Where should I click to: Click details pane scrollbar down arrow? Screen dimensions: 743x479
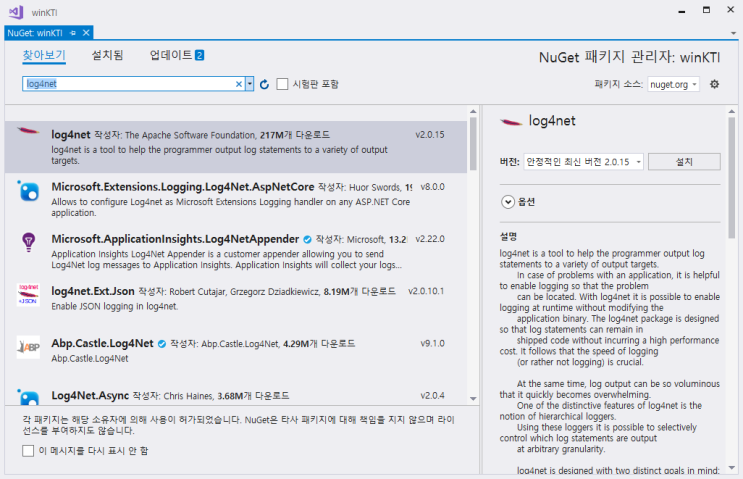click(732, 468)
